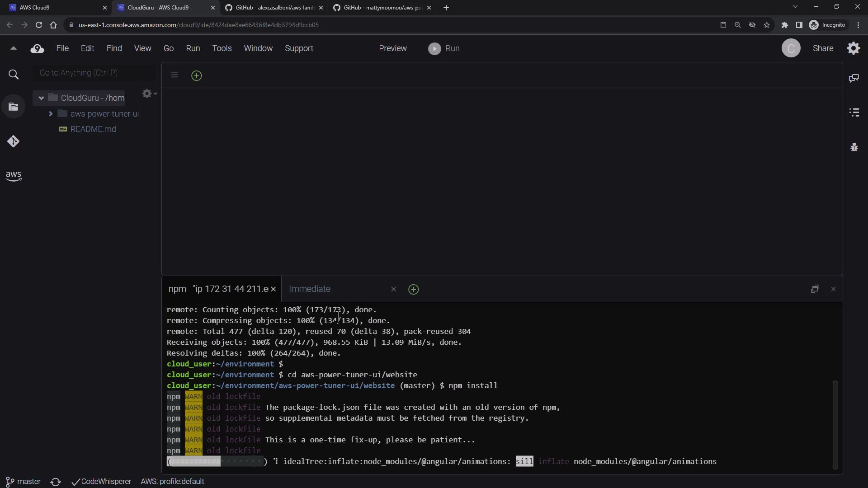The image size is (868, 488).
Task: Open the file tree gear dropdown
Action: (149, 94)
